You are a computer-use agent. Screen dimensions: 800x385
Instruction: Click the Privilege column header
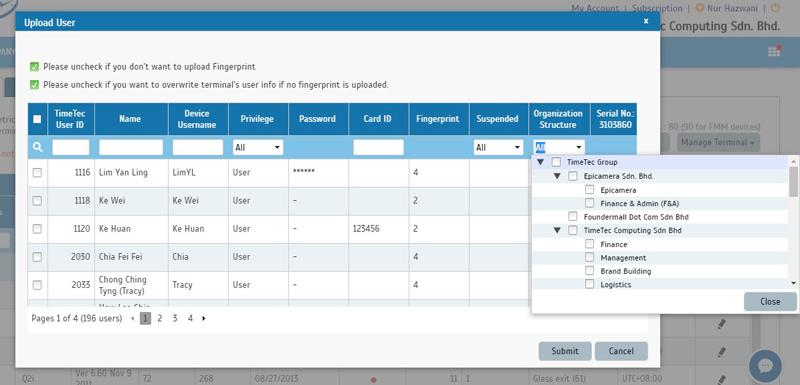click(257, 119)
